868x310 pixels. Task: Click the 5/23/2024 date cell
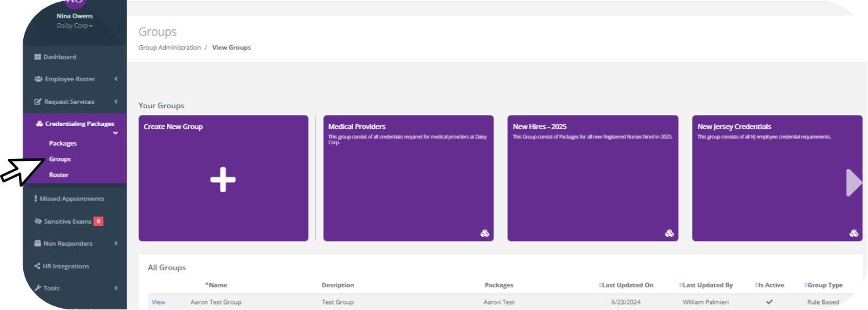pyautogui.click(x=626, y=302)
